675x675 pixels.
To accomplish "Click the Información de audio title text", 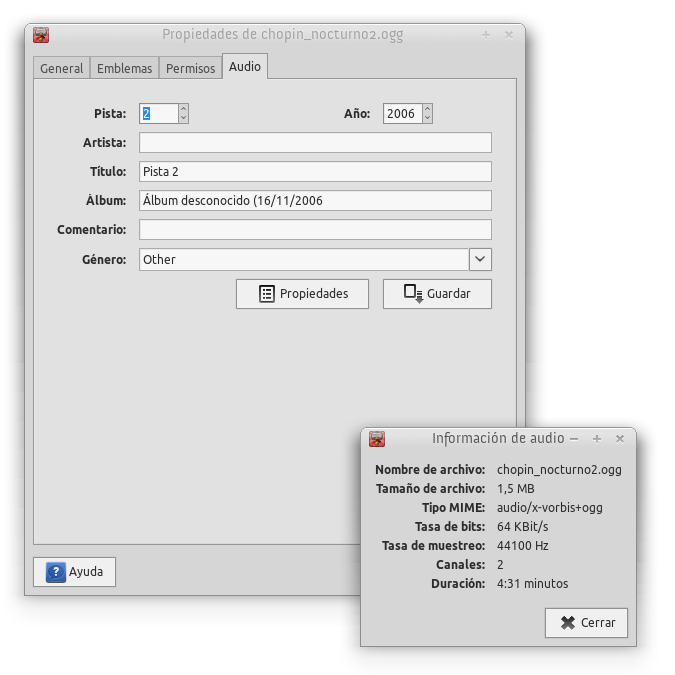I will [498, 438].
